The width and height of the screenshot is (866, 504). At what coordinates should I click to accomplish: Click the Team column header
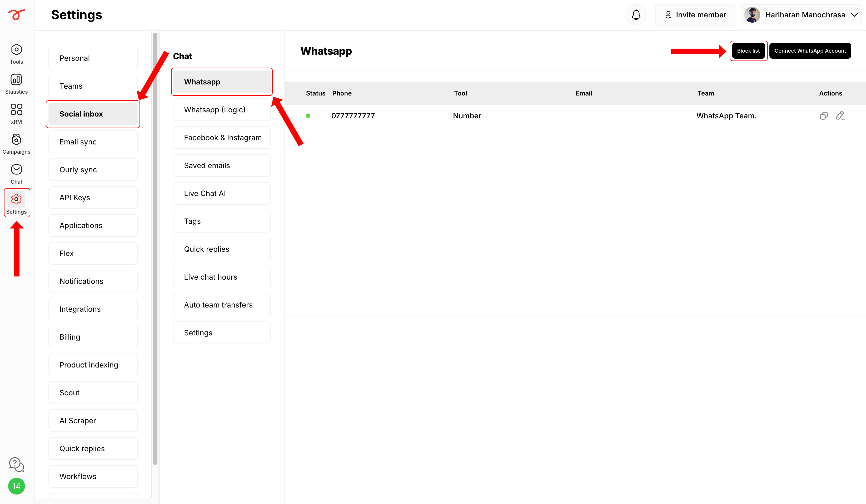(705, 93)
